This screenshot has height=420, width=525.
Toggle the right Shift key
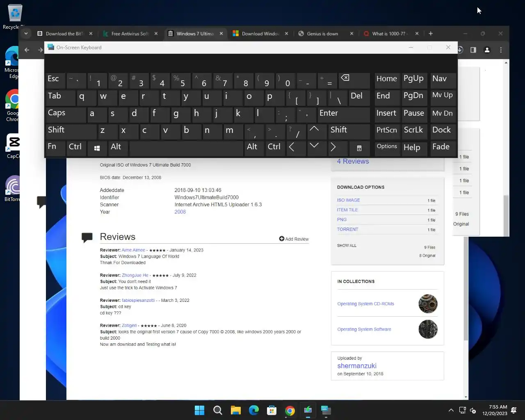point(349,131)
